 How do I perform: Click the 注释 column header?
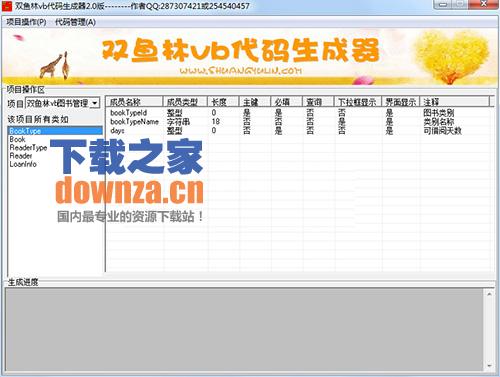pos(454,102)
